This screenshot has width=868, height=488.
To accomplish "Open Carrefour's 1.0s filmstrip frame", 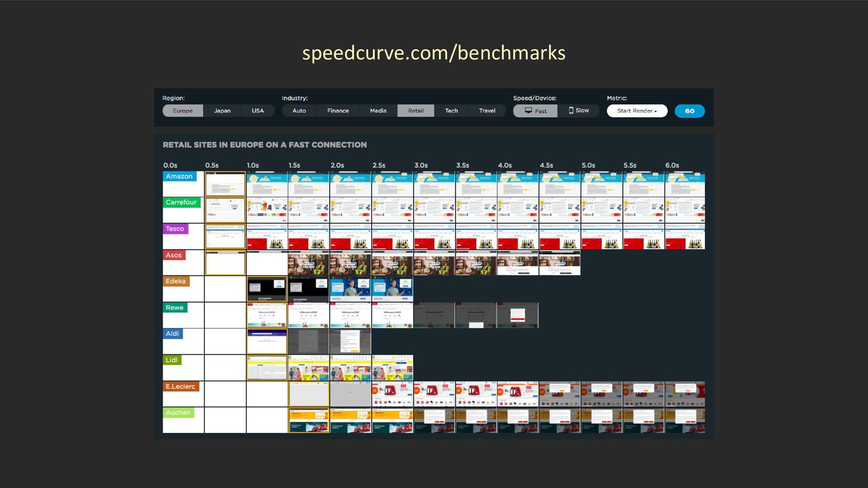I will pyautogui.click(x=267, y=210).
